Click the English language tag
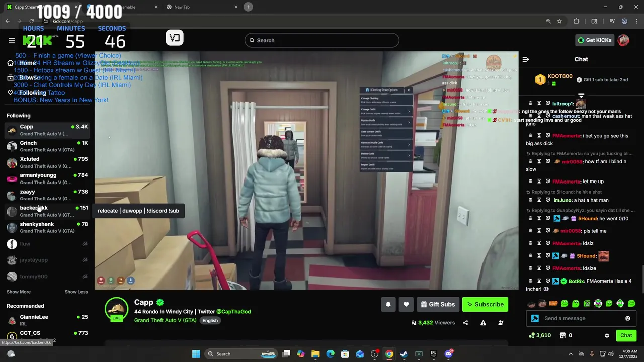Viewport: 644px width, 362px height. pyautogui.click(x=210, y=321)
